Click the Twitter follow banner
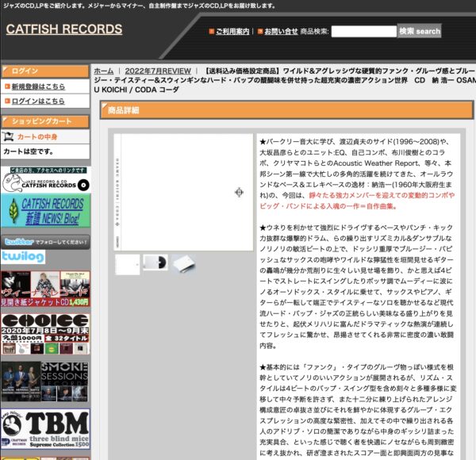The height and width of the screenshot is (460, 476). 45,242
